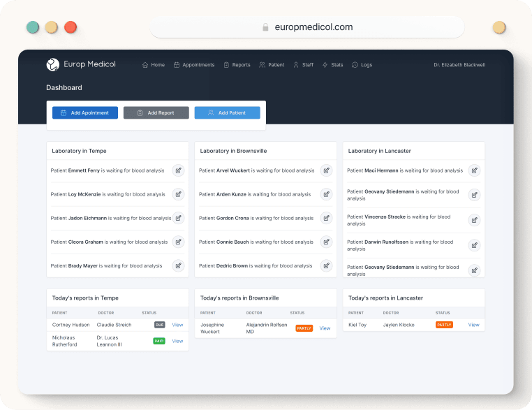Screen dimensions: 532x410
Task: Click doctor name Claudie Streich
Action: [114, 325]
